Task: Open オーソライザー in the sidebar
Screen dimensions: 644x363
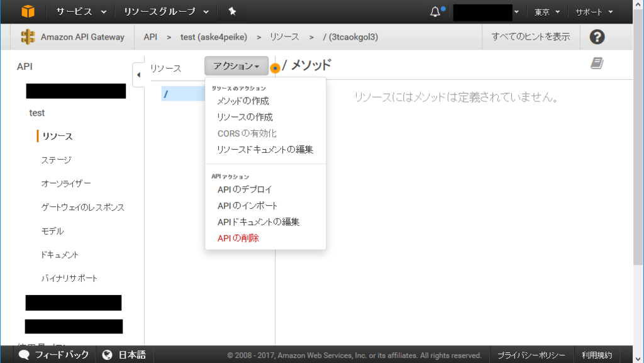Action: click(x=65, y=184)
